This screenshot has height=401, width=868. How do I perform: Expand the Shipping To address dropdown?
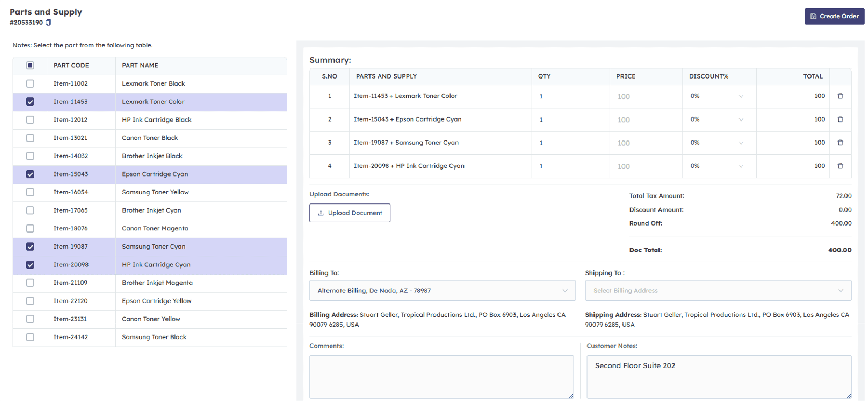point(718,291)
